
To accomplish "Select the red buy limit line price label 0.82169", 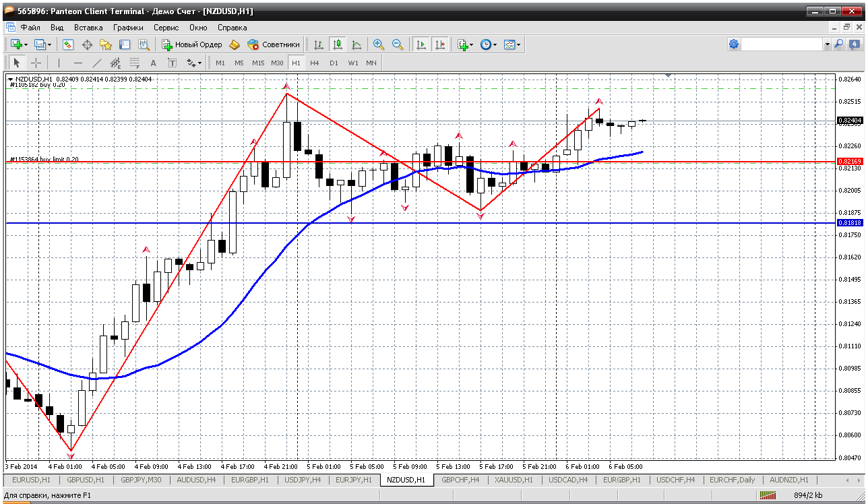I will [x=848, y=161].
